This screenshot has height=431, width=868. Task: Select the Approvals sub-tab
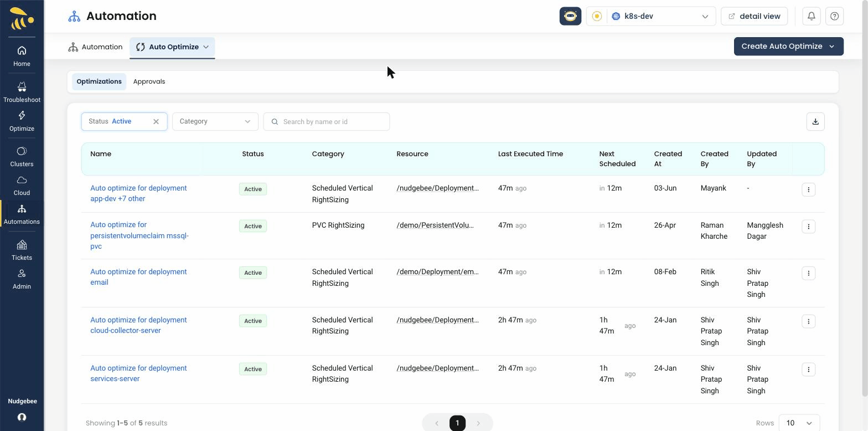pyautogui.click(x=149, y=81)
